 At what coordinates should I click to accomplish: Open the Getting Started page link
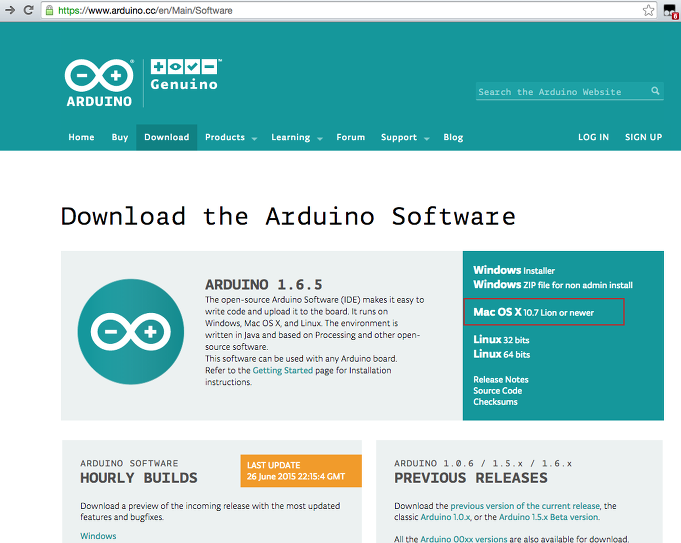point(283,371)
